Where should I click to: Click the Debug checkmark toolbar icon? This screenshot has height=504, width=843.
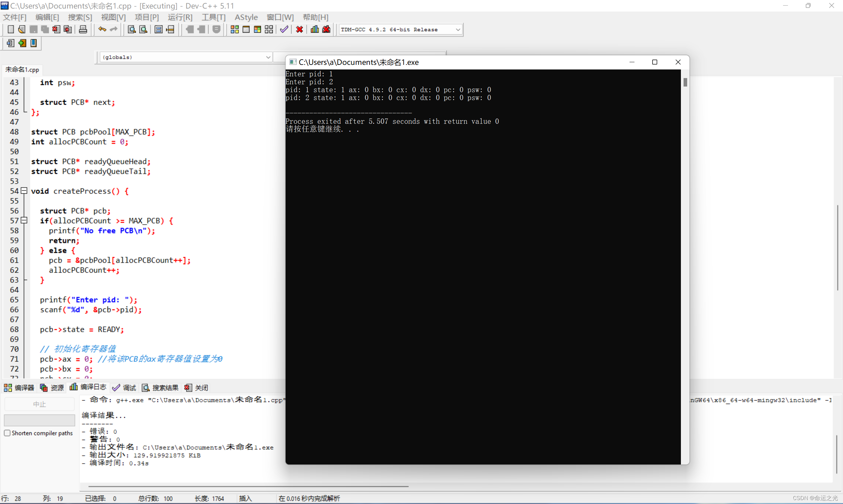coord(284,30)
